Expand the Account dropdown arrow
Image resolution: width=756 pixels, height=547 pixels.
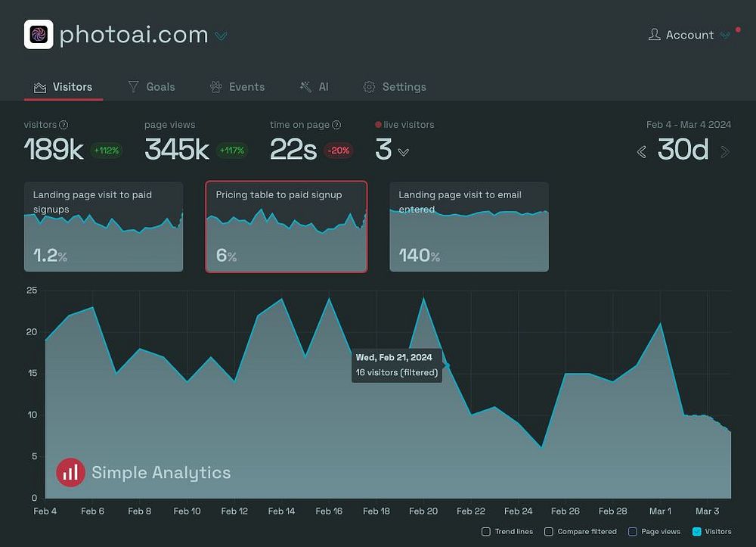tap(725, 36)
